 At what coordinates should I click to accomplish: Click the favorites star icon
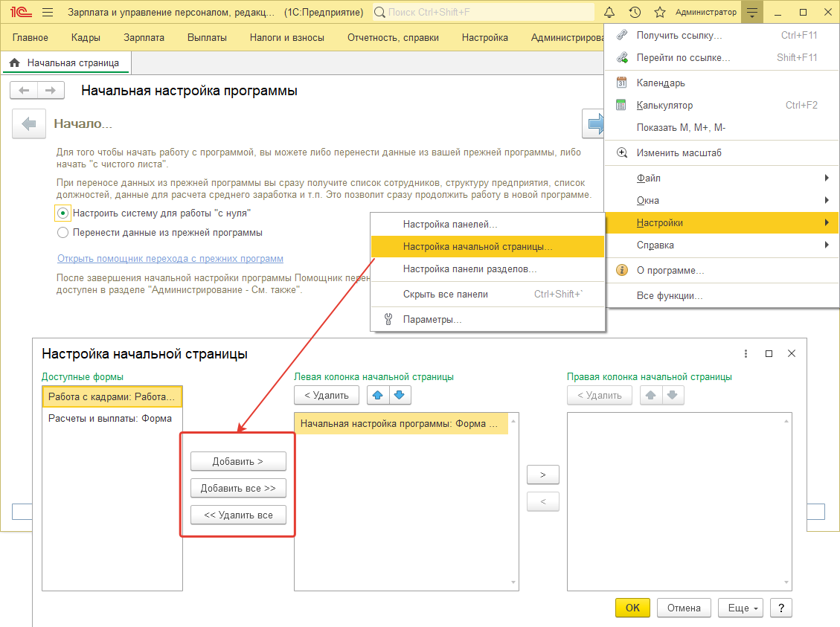point(659,13)
